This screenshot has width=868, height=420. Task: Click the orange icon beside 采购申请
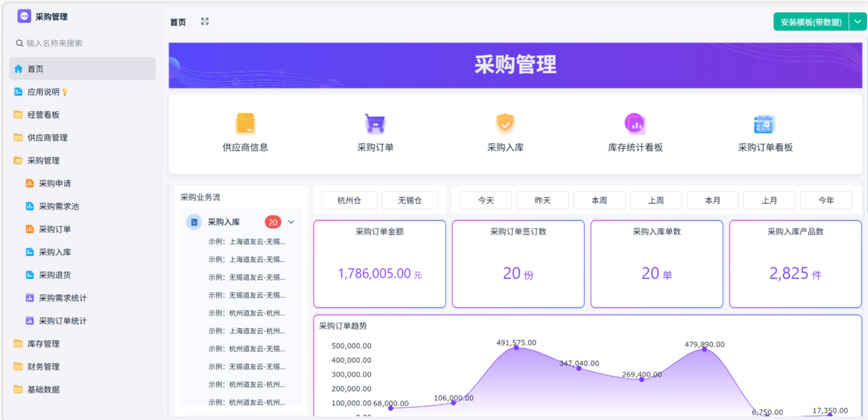coord(30,184)
